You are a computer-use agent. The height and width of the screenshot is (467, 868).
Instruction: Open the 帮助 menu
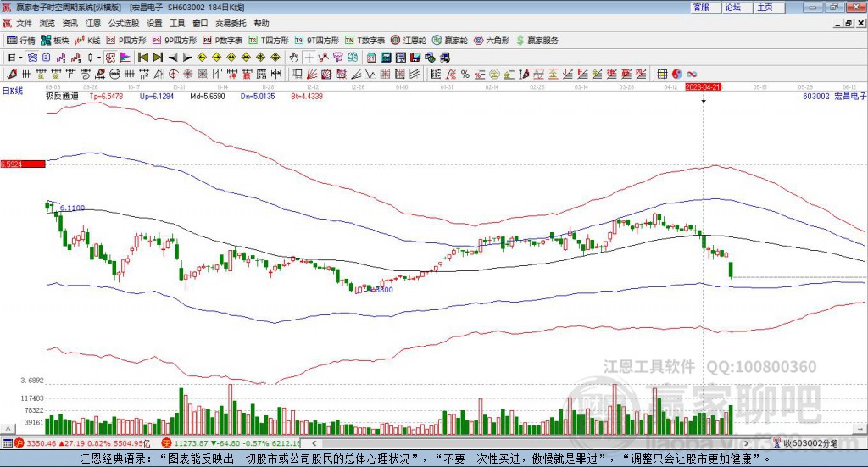click(261, 23)
